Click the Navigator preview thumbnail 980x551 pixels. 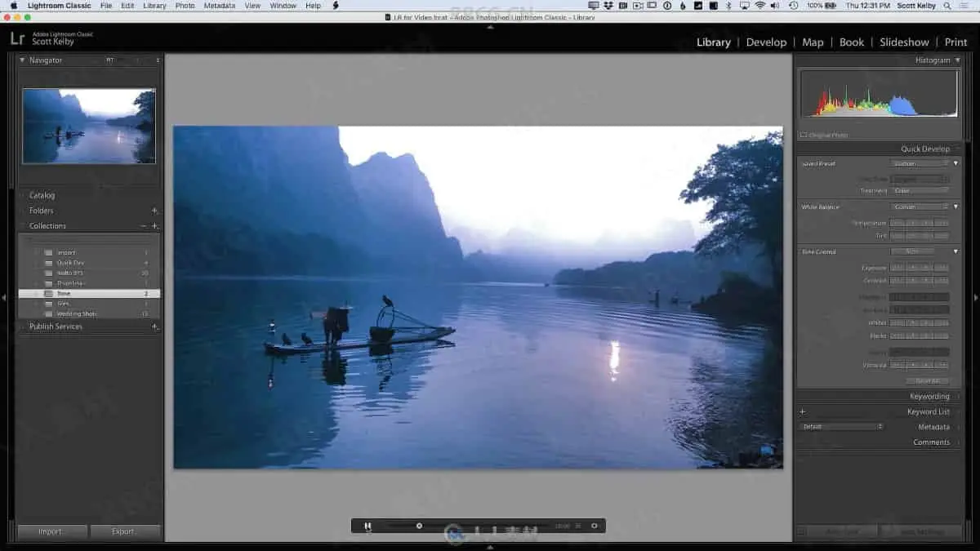pyautogui.click(x=89, y=126)
